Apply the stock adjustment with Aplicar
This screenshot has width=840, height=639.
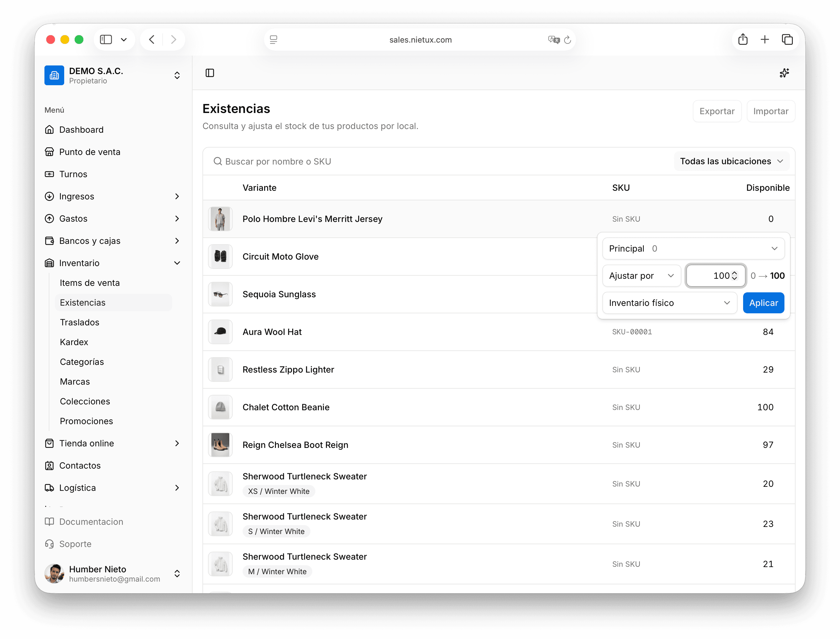[x=763, y=303]
